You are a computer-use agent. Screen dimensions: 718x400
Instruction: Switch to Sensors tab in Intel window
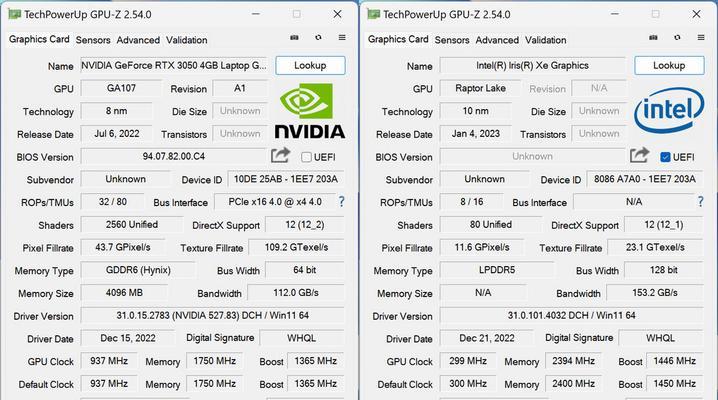452,40
